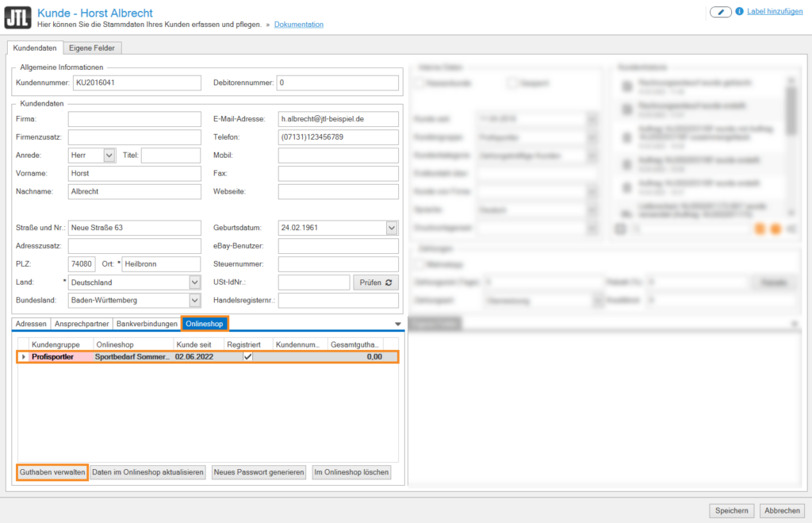Click the pencil label edit icon
This screenshot has width=812, height=523.
tap(720, 12)
